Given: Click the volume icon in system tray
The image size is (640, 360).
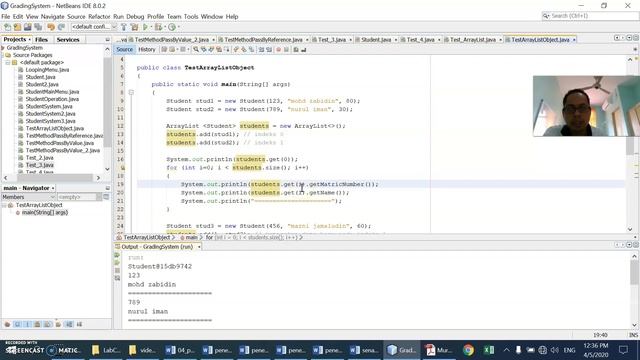Looking at the screenshot, I should pyautogui.click(x=554, y=350).
